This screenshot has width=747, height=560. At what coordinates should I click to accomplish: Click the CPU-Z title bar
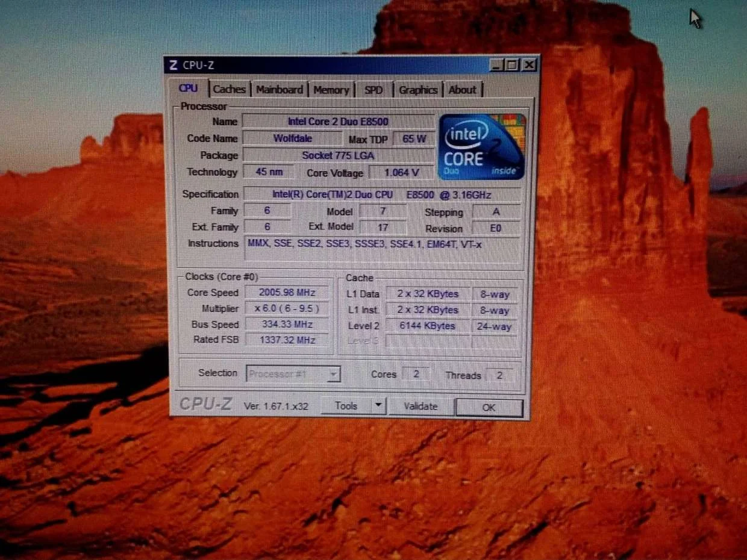click(351, 64)
